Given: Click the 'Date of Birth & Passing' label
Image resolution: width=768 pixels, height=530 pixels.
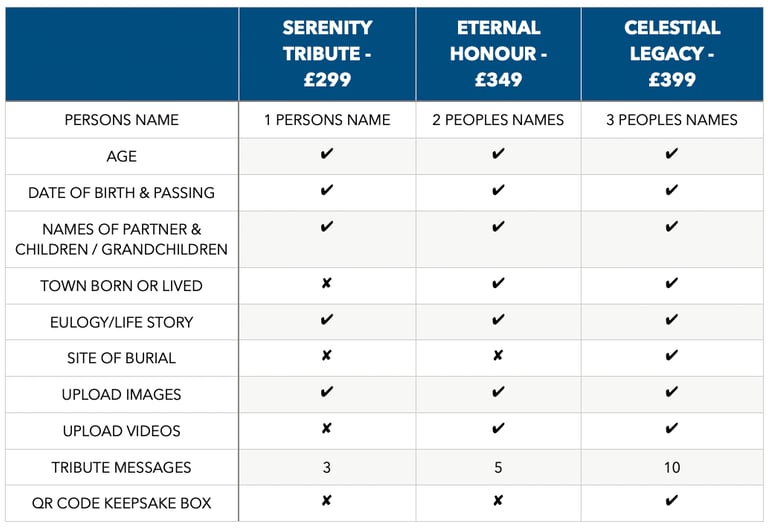Looking at the screenshot, I should (121, 193).
